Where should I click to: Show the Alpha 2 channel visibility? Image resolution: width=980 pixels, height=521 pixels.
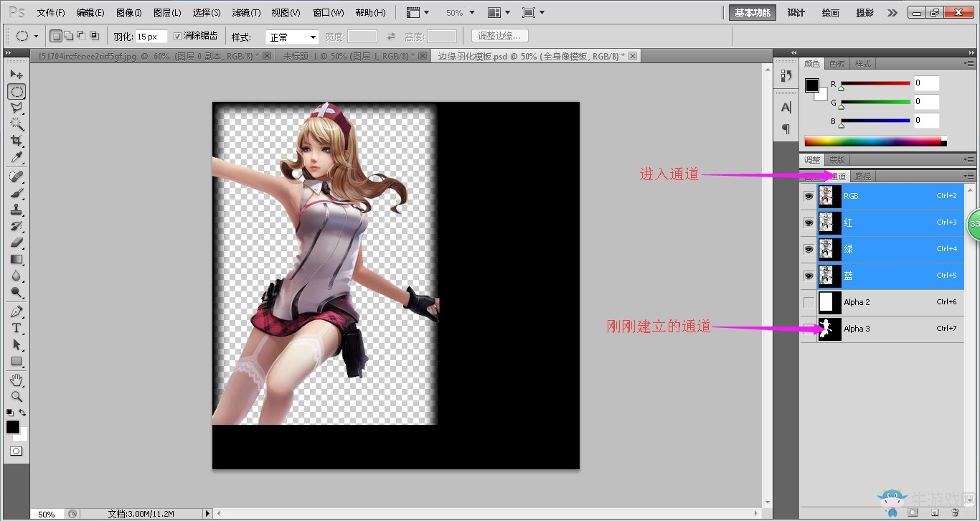[809, 302]
